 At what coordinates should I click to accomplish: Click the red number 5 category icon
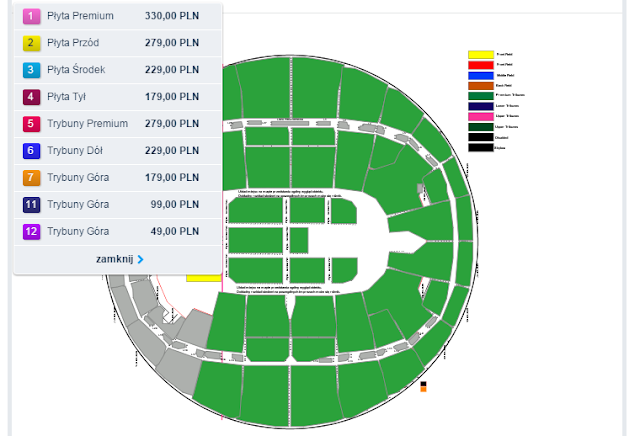(x=31, y=124)
